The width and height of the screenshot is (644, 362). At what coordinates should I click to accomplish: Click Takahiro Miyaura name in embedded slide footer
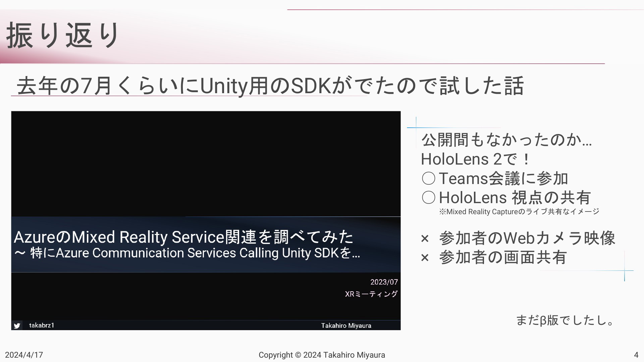coord(346,326)
